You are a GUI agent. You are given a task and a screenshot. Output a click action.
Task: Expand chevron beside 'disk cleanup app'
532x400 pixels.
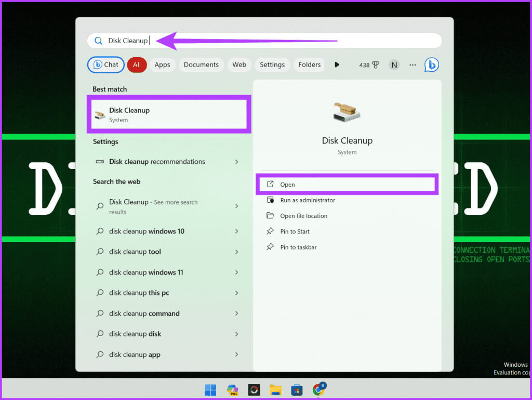click(x=236, y=355)
